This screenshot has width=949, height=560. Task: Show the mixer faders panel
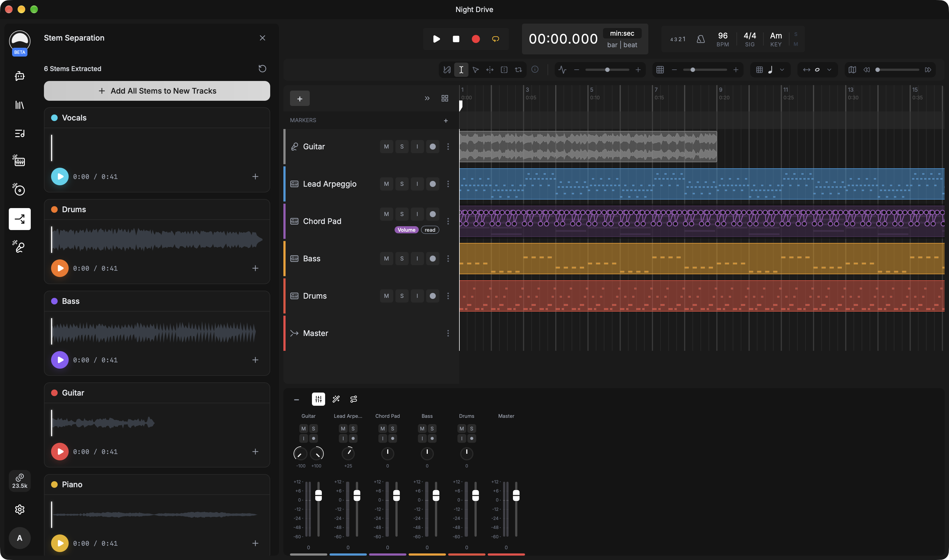318,399
